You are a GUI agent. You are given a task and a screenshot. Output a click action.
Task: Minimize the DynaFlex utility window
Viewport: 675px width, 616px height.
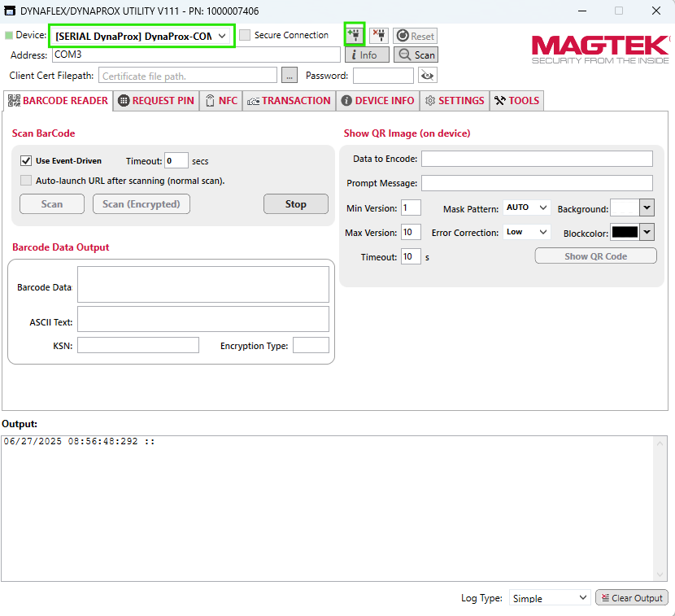582,11
